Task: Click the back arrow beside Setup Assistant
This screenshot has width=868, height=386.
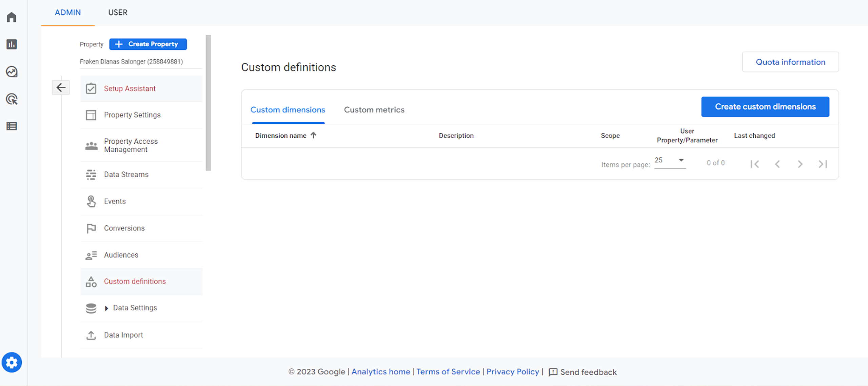Action: [61, 87]
